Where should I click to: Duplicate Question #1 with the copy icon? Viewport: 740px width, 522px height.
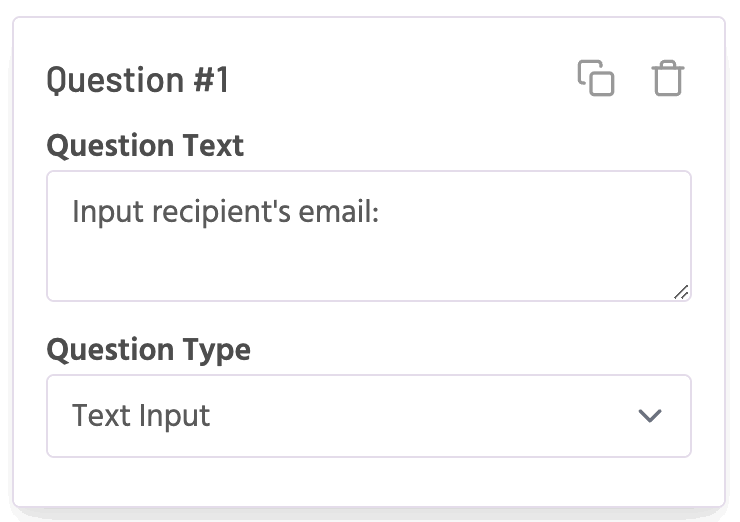596,79
